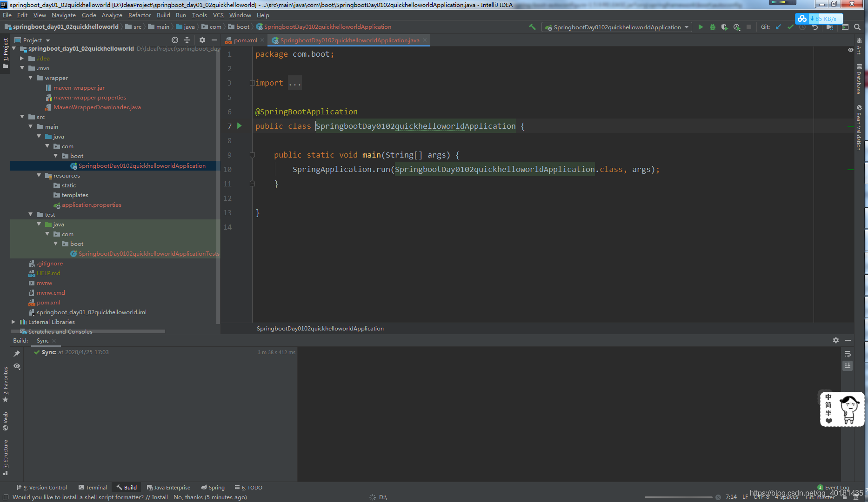Close the Sync tab in Build
The image size is (868, 502).
click(x=54, y=341)
